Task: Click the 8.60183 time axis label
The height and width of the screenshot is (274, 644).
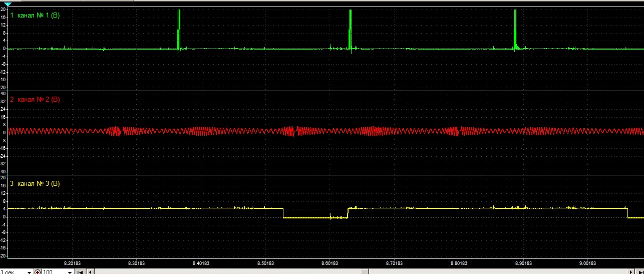Action: pyautogui.click(x=330, y=262)
